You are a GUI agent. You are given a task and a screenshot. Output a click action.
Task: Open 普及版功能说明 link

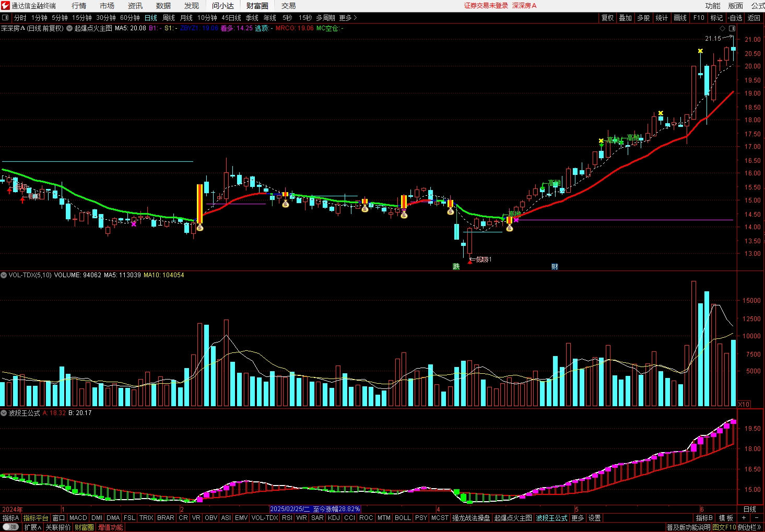[x=688, y=527]
